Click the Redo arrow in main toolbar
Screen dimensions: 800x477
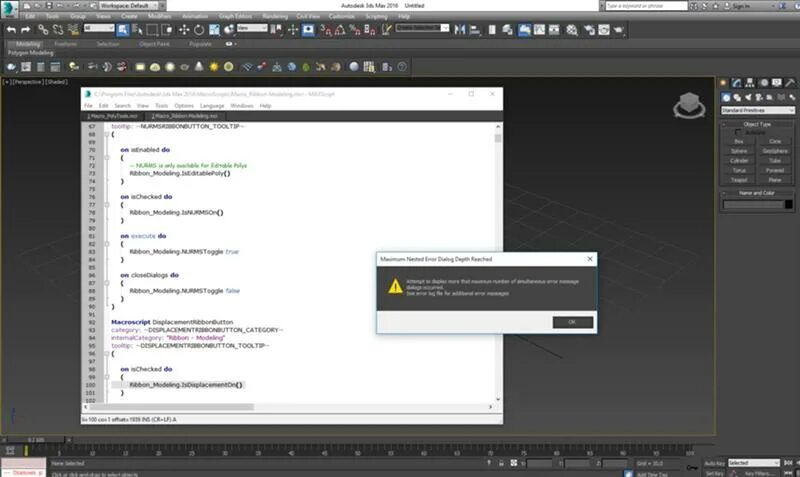(25, 30)
